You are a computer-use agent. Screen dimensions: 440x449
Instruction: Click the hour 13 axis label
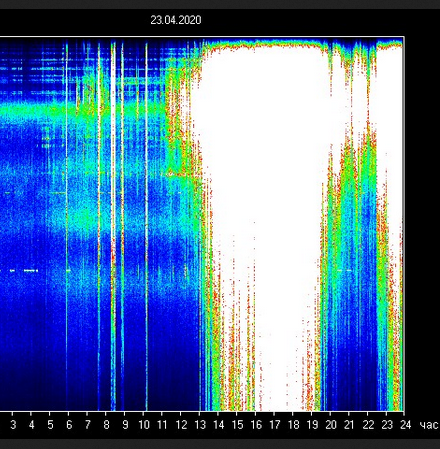point(200,425)
